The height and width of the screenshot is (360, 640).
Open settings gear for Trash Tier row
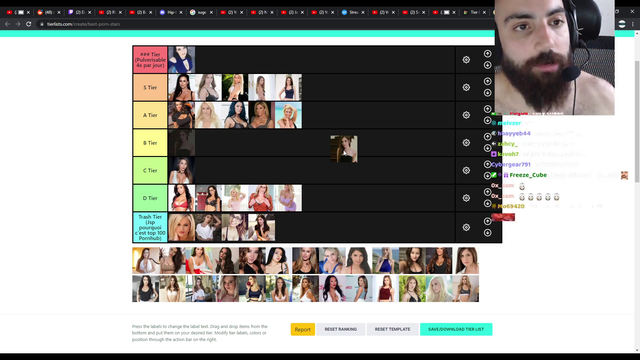click(x=466, y=227)
